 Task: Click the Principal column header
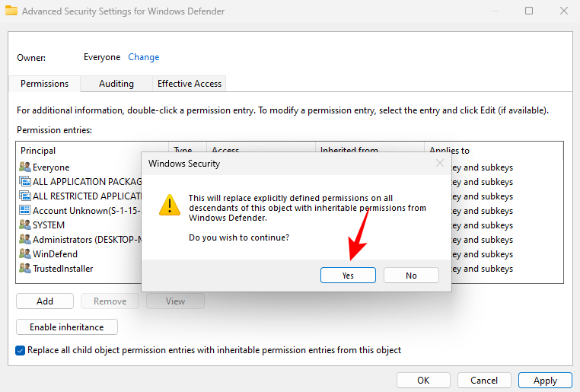38,151
